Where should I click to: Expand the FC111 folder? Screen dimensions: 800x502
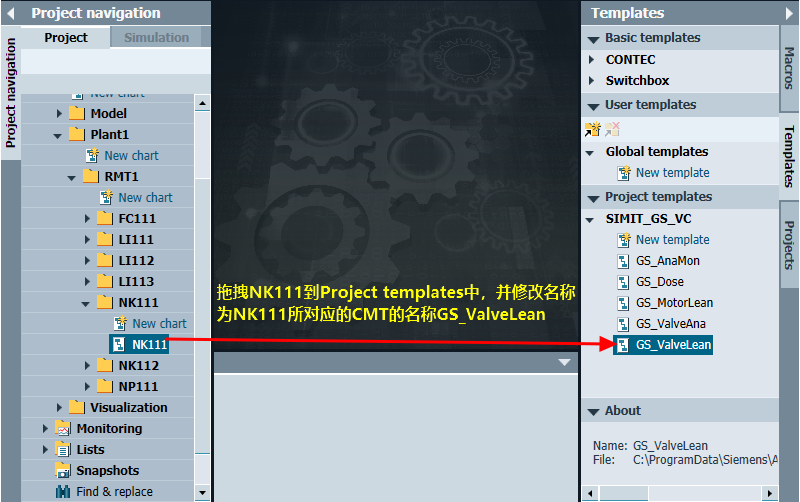87,218
